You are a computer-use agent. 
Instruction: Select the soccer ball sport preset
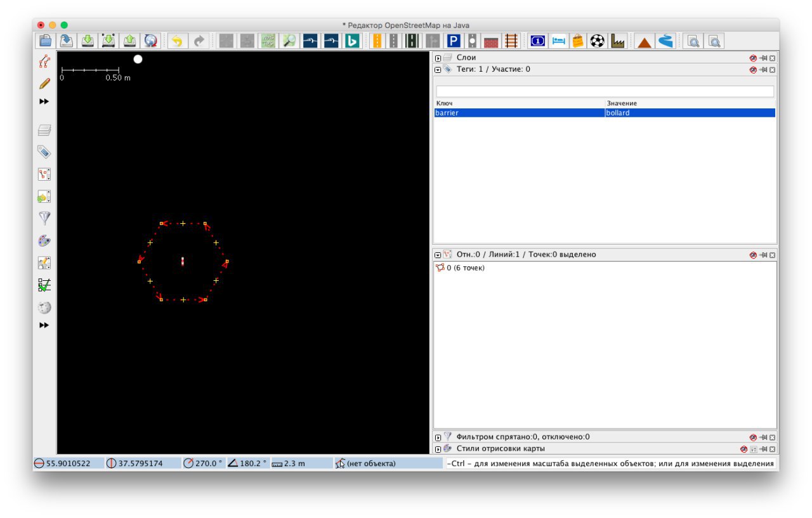coord(597,41)
